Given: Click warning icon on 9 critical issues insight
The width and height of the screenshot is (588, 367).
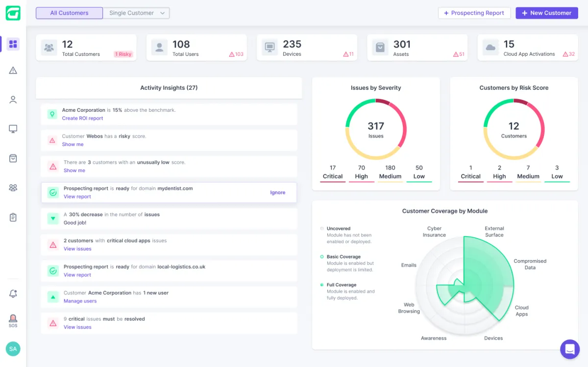Looking at the screenshot, I should (53, 323).
